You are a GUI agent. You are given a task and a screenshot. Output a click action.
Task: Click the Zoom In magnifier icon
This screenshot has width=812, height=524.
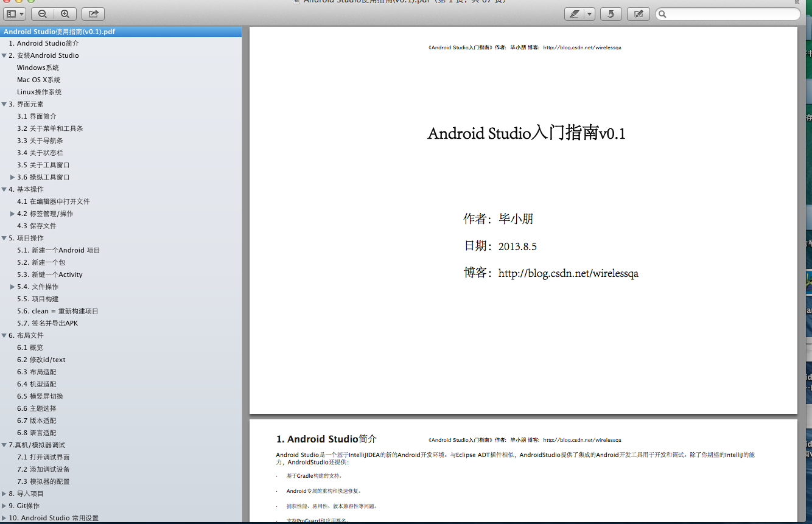(65, 13)
